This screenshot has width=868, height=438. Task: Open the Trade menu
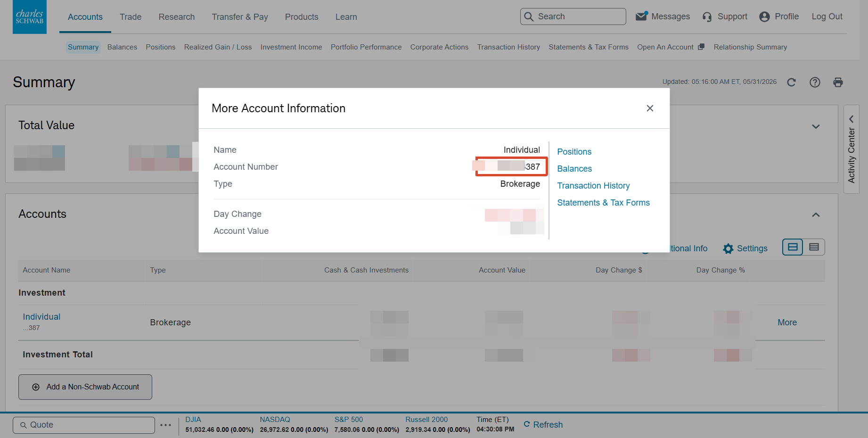(131, 17)
